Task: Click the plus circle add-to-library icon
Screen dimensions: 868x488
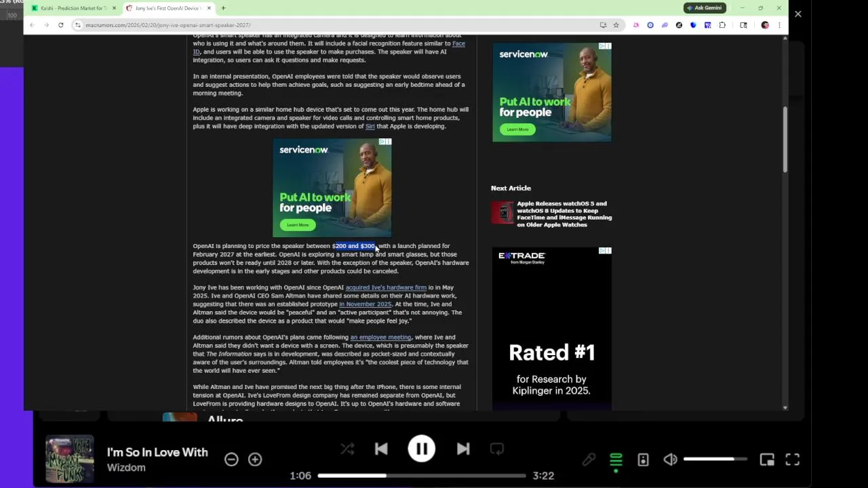Action: coord(255,460)
